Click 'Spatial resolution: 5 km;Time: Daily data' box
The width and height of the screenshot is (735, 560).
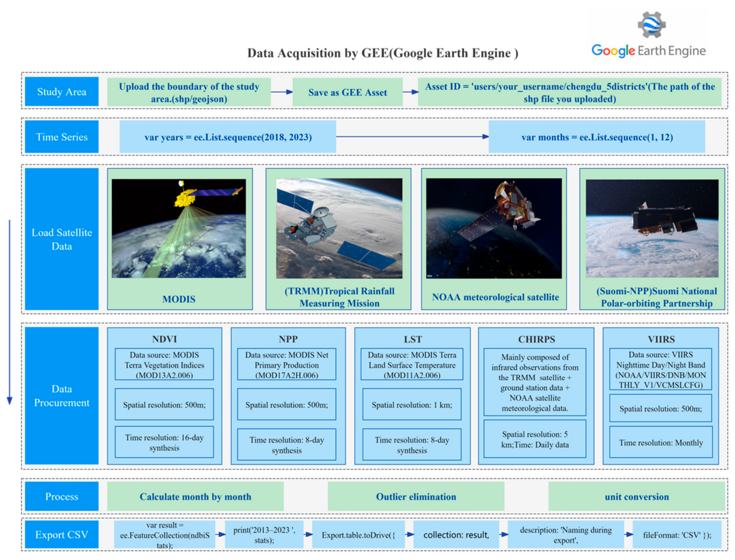(535, 439)
